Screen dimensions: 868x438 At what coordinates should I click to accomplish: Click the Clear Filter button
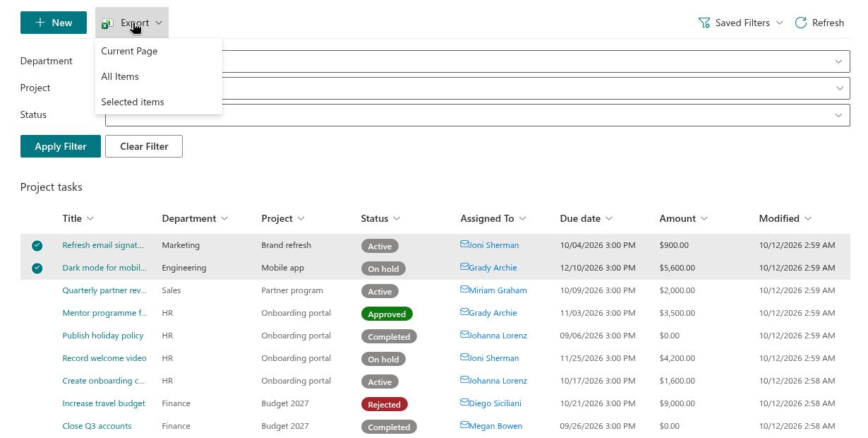coord(144,146)
